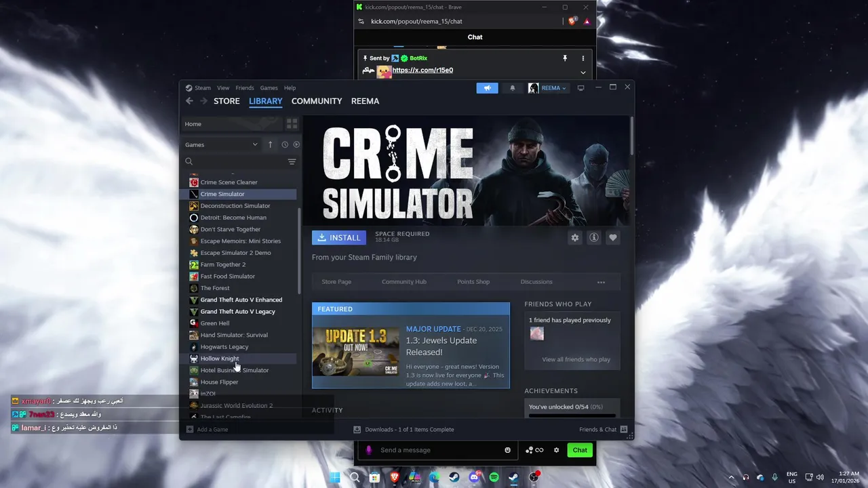Click the LIBRARY tab
The width and height of the screenshot is (868, 488).
tap(266, 101)
